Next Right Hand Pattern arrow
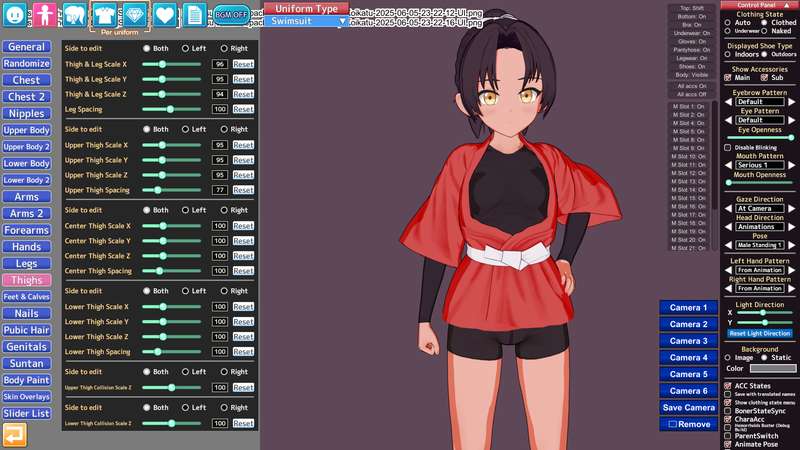Screen dimensions: 800x450 [x=791, y=288]
